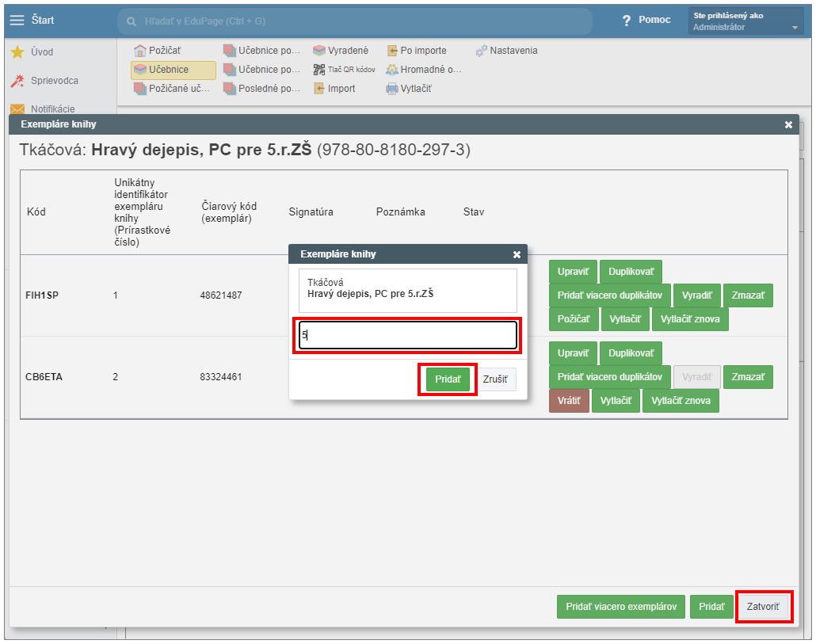Click the Pomoc help question mark
Image resolution: width=816 pixels, height=644 pixels.
click(627, 21)
